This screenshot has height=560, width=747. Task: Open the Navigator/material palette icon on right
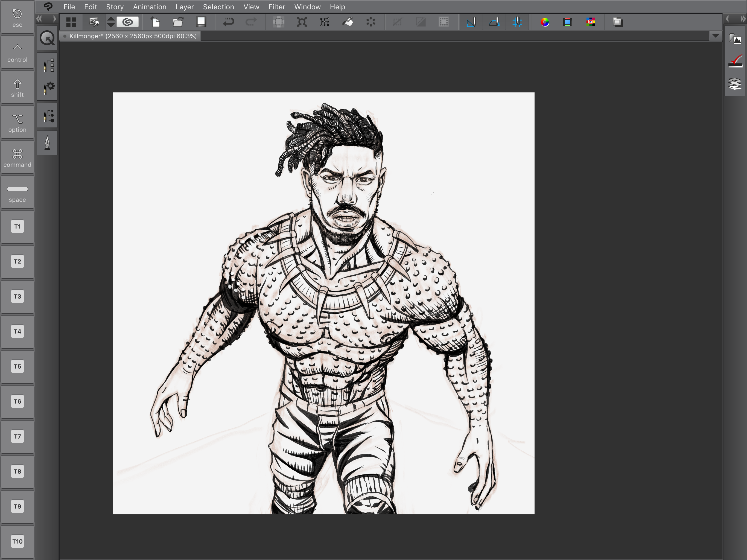coord(735,39)
